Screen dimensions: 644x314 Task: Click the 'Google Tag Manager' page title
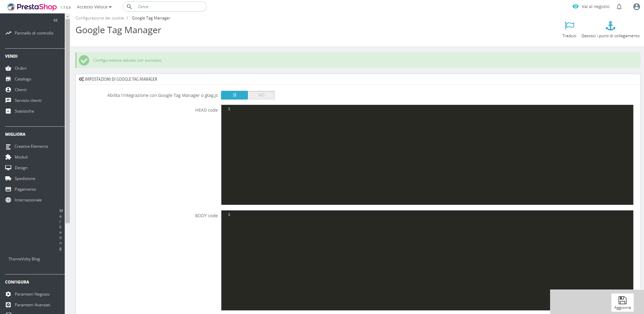[x=118, y=30]
